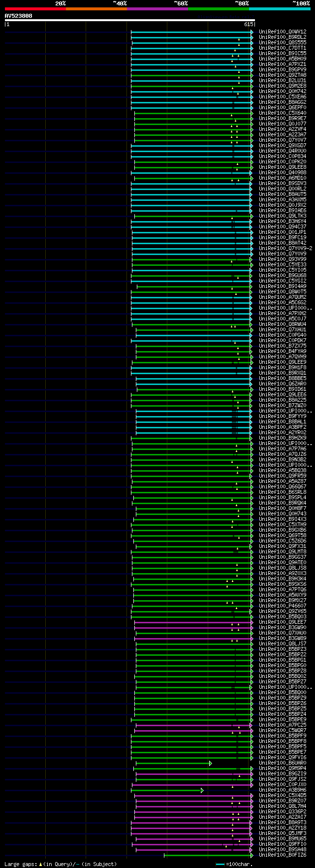Select the UniRef100_Q9XGD7 label

[x=283, y=146]
